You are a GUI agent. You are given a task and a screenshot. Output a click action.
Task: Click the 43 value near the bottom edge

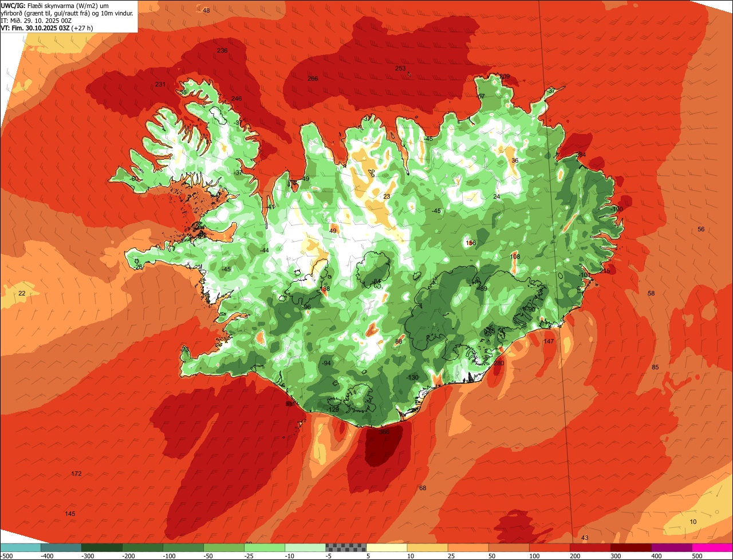(585, 538)
